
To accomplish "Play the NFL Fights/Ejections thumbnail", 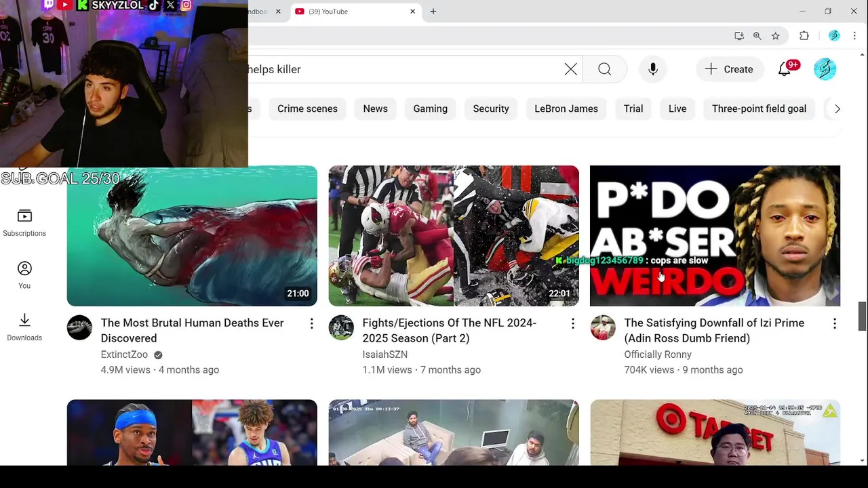I will tap(454, 236).
